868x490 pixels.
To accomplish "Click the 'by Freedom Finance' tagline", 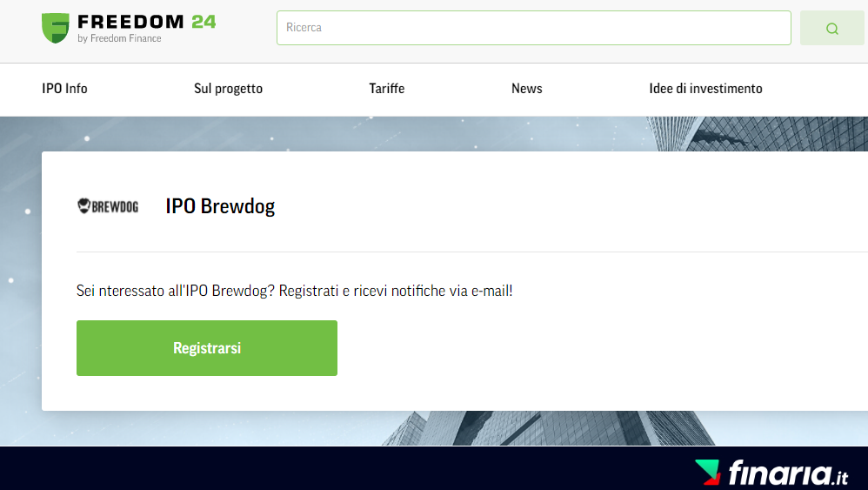I will [119, 38].
